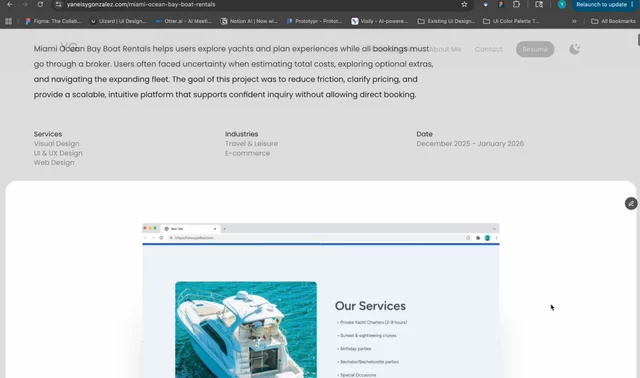
Task: Open the Figma bookmark
Action: tap(53, 21)
